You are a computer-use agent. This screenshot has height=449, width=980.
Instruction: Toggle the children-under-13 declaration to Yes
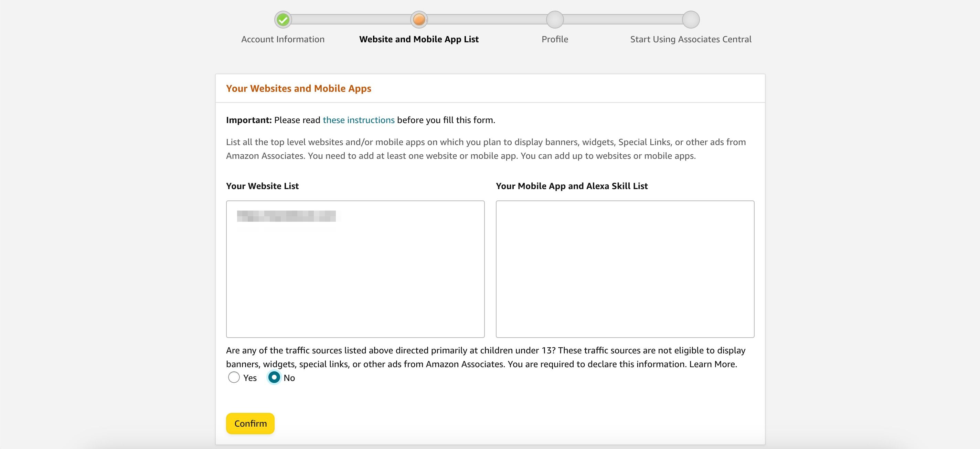pyautogui.click(x=234, y=377)
